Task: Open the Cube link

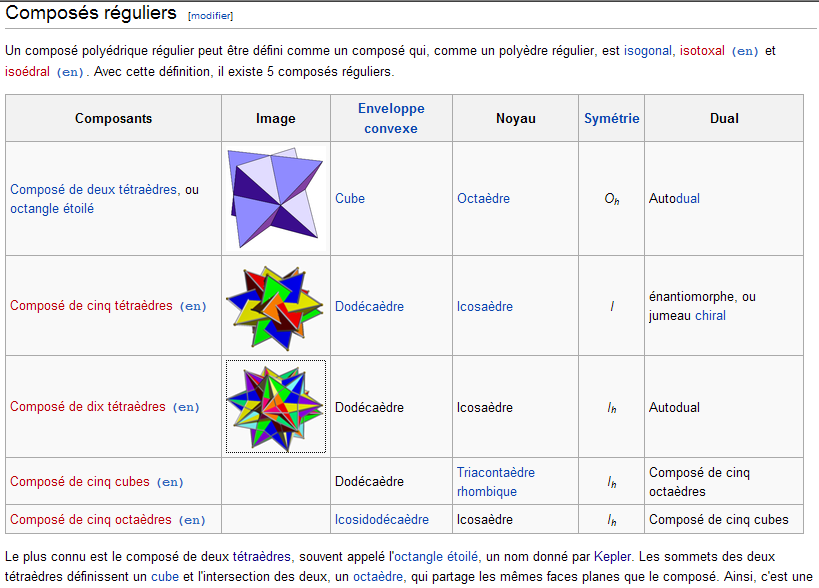Action: [x=350, y=198]
